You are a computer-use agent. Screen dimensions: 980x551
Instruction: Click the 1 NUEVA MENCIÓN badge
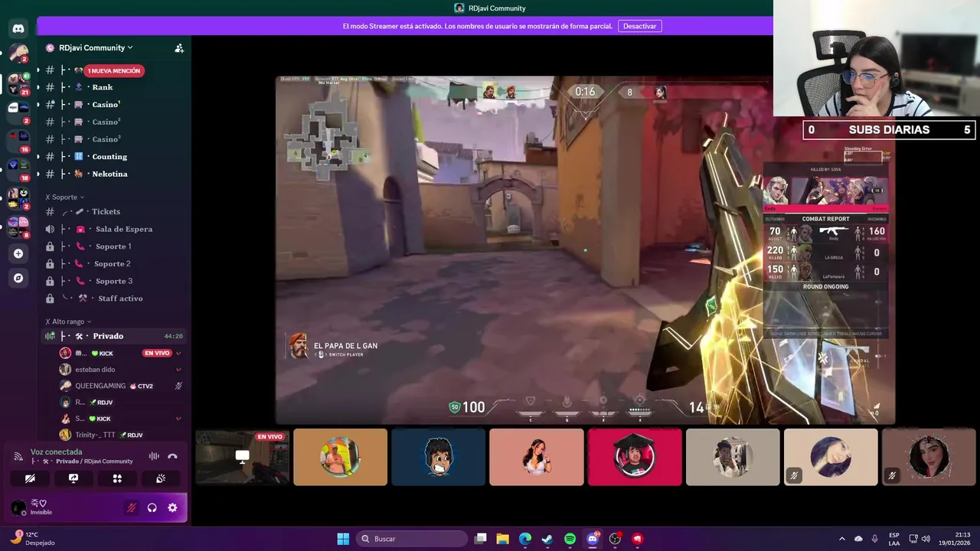coord(114,70)
